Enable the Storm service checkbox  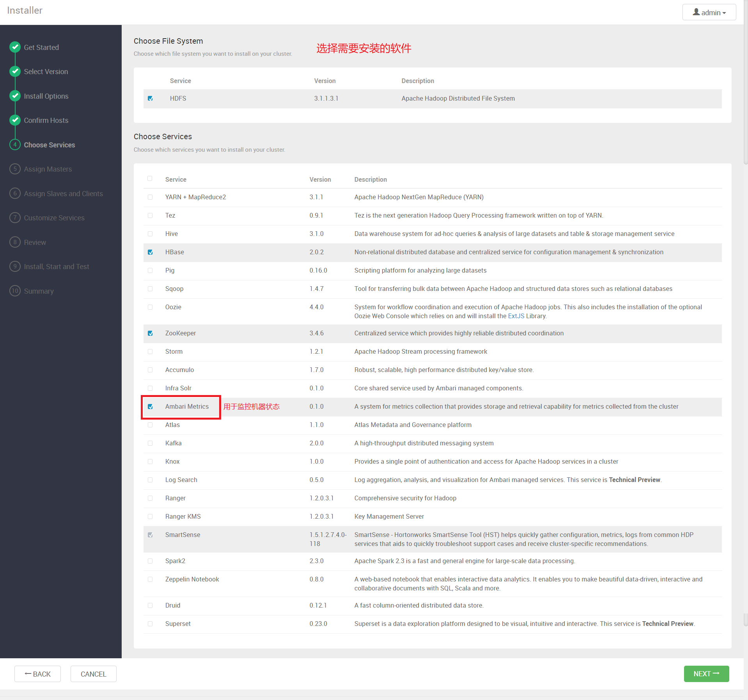pos(150,352)
